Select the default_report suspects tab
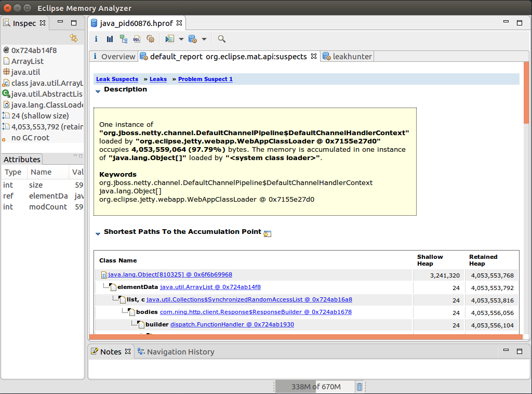This screenshot has width=532, height=394. pos(228,57)
